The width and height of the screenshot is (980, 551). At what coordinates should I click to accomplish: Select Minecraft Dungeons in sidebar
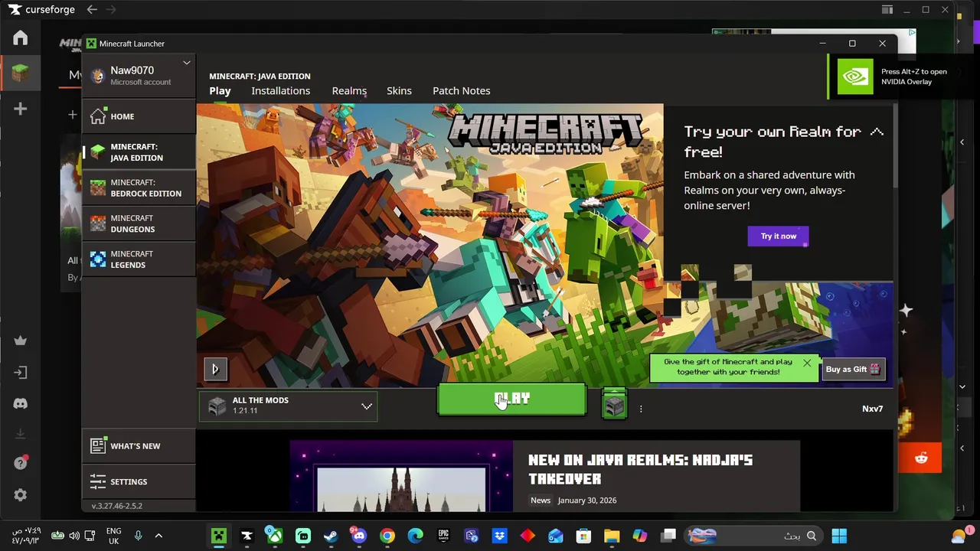click(x=139, y=223)
